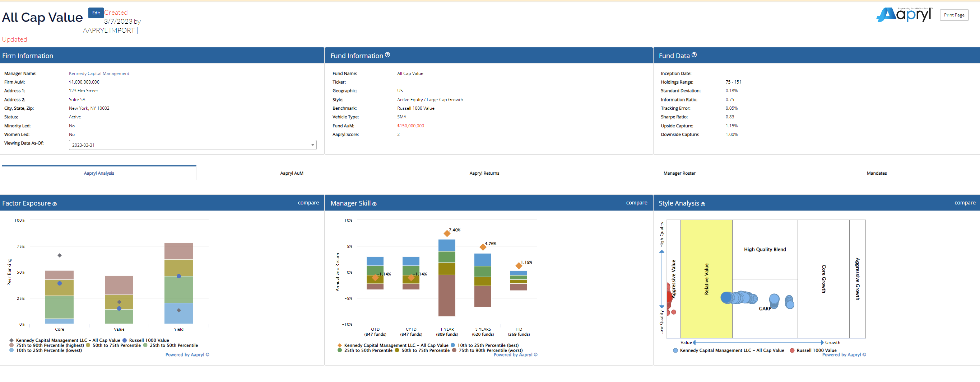Toggle Kennedy Capital legend entry in Style Analysis
This screenshot has height=382, width=980.
pyautogui.click(x=729, y=350)
